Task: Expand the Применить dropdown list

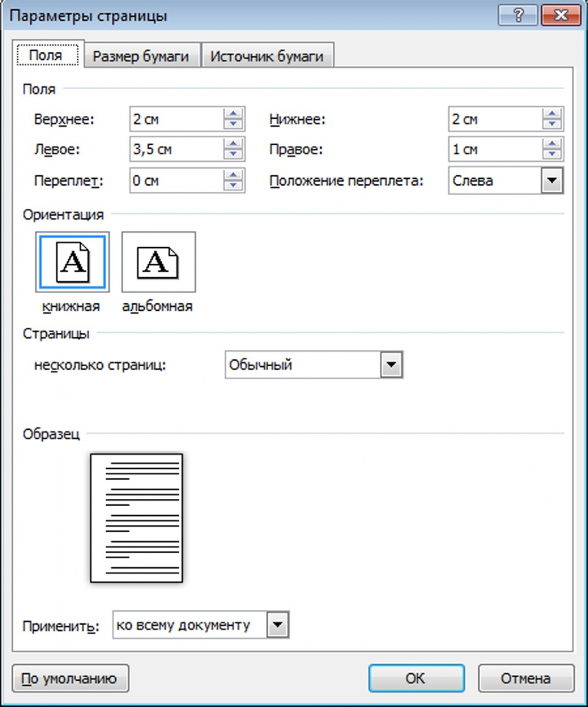Action: 277,625
